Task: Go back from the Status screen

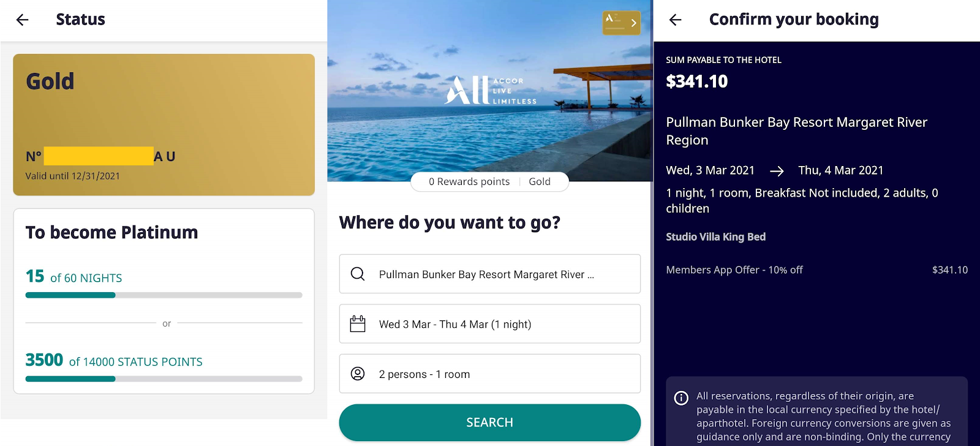Action: 23,20
